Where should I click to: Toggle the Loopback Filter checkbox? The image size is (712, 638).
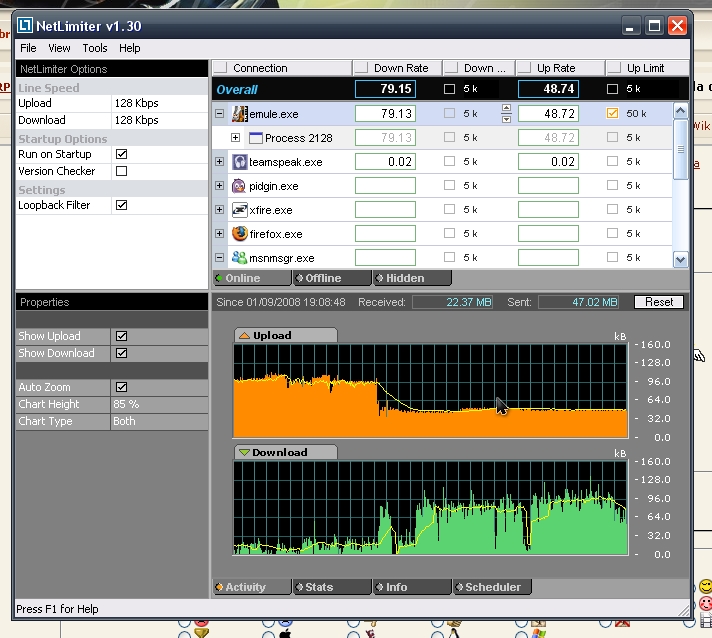click(x=121, y=205)
